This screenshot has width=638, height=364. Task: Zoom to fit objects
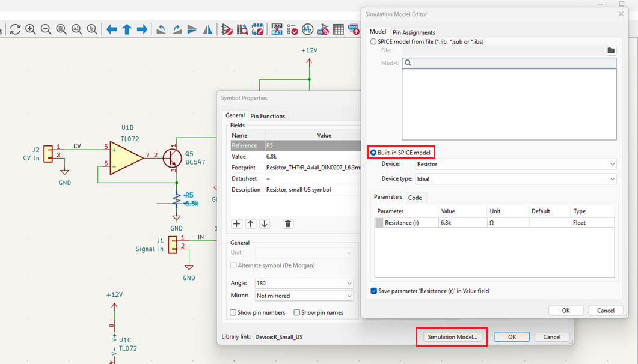pyautogui.click(x=77, y=29)
